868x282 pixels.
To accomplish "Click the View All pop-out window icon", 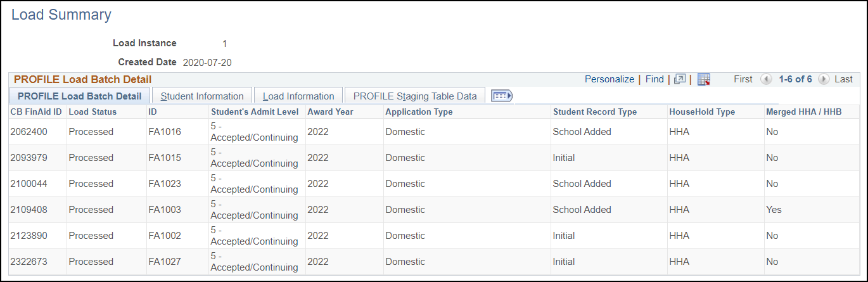I will click(680, 79).
